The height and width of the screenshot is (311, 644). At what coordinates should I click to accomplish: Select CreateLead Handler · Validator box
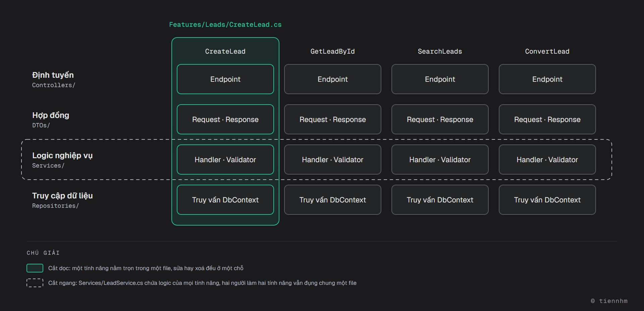click(225, 160)
